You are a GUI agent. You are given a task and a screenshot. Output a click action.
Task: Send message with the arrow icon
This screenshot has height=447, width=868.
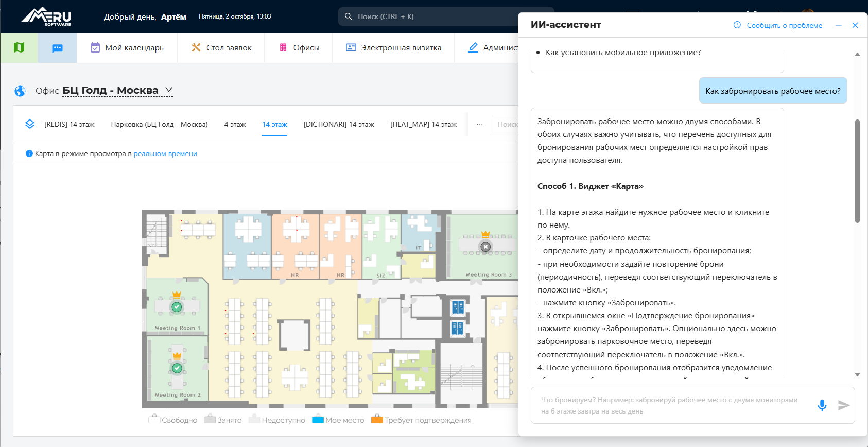843,405
